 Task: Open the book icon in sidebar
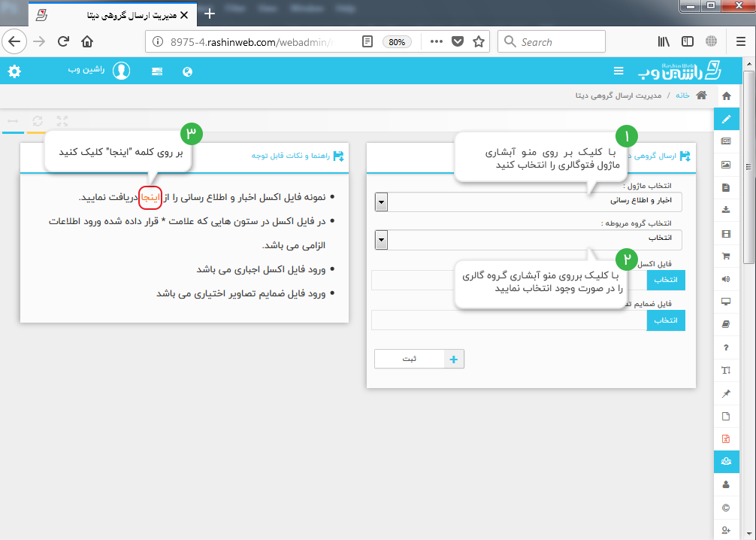tap(726, 324)
